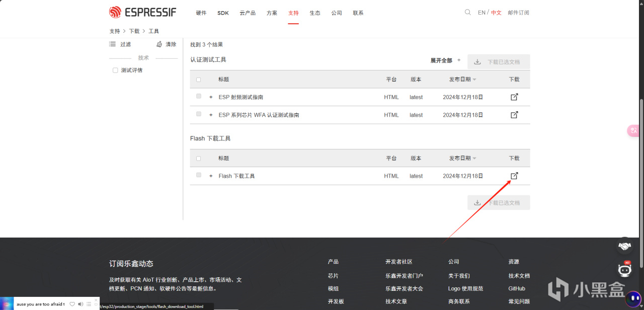The width and height of the screenshot is (644, 310).
Task: Open external link for ESP 射频测试指南
Action: pyautogui.click(x=514, y=97)
